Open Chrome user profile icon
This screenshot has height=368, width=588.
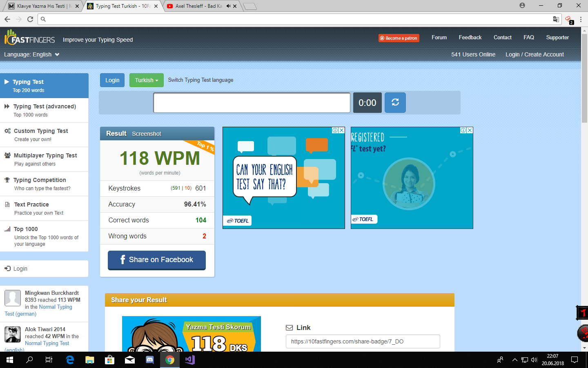(x=522, y=5)
